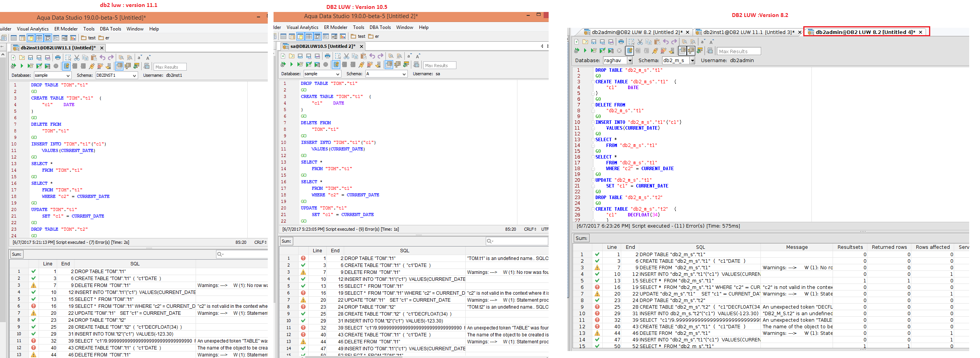Image resolution: width=980 pixels, height=358 pixels.
Task: Click Save All icon in DB2 LUW 8.2 toolbar
Action: point(611,42)
